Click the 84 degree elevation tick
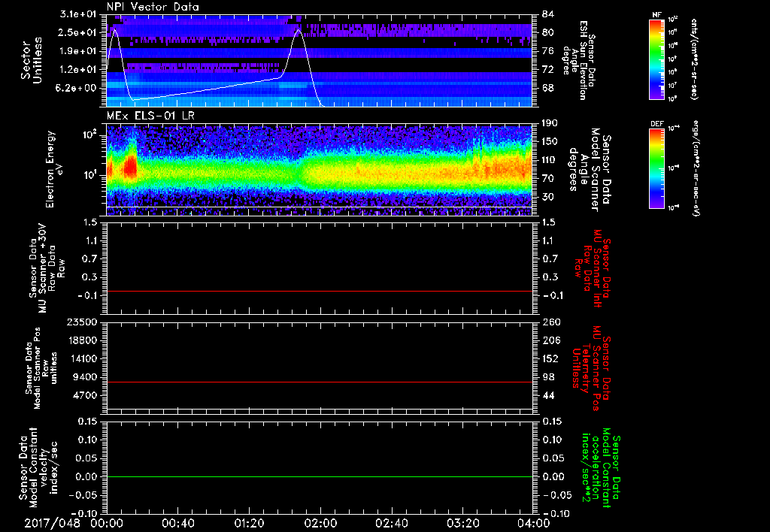 pyautogui.click(x=548, y=14)
